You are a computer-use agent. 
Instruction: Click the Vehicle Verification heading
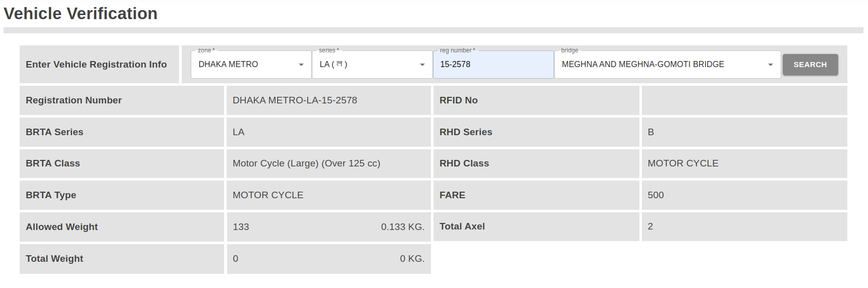81,14
